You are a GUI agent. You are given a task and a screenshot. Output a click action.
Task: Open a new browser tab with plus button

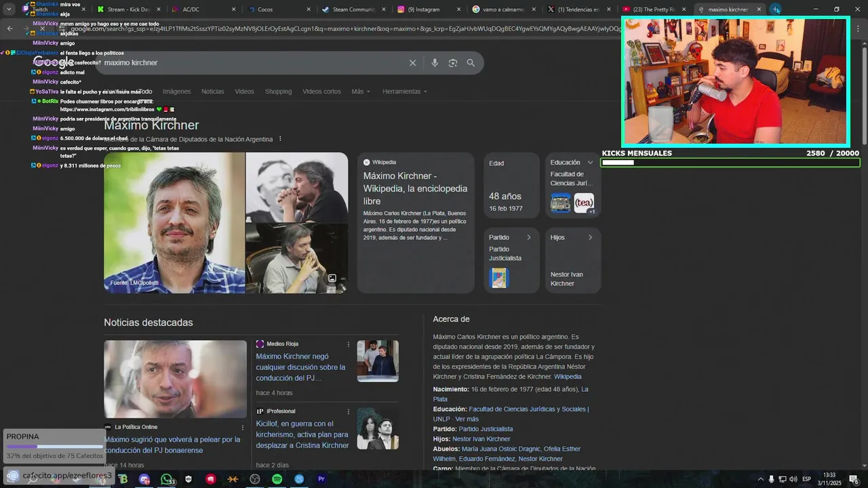[776, 9]
